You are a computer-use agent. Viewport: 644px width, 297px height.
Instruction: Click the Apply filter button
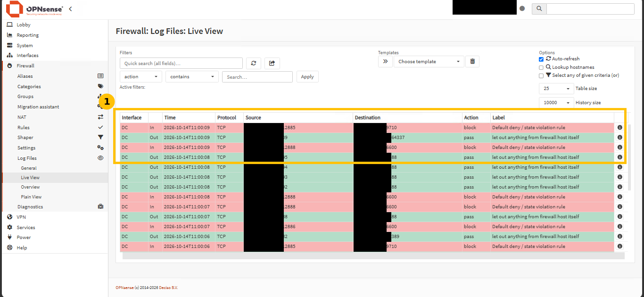coord(307,77)
